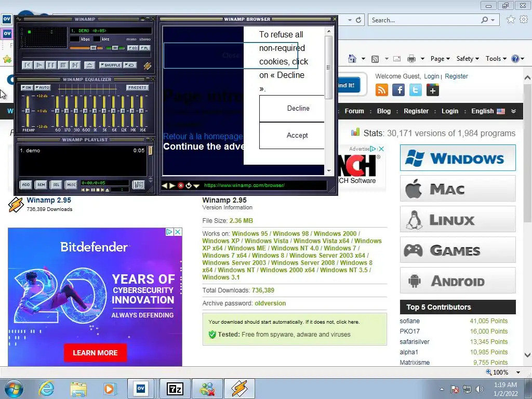Open the Forum navigation item
The height and width of the screenshot is (399, 532).
[x=354, y=111]
